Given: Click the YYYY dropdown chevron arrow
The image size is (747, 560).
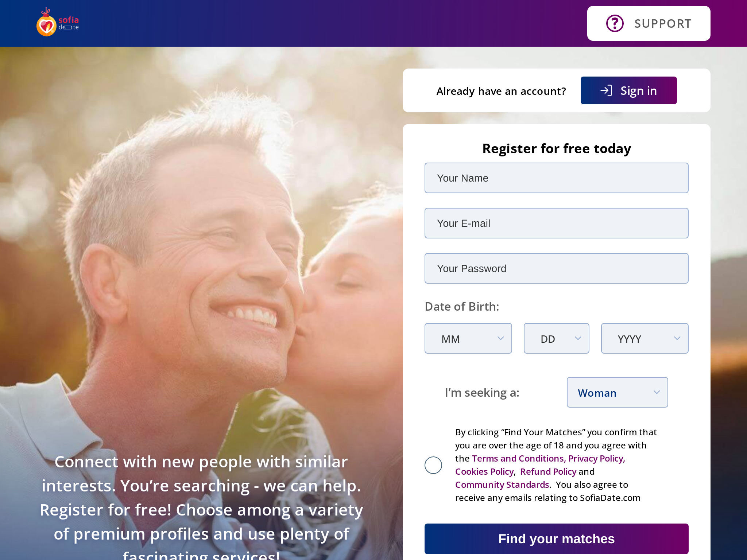Looking at the screenshot, I should coord(677,338).
